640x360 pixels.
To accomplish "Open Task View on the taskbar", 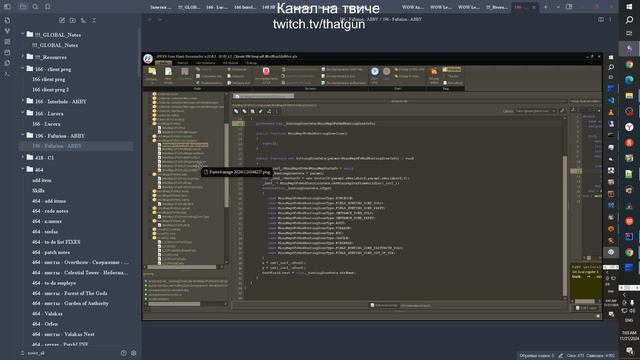I will tap(629, 33).
